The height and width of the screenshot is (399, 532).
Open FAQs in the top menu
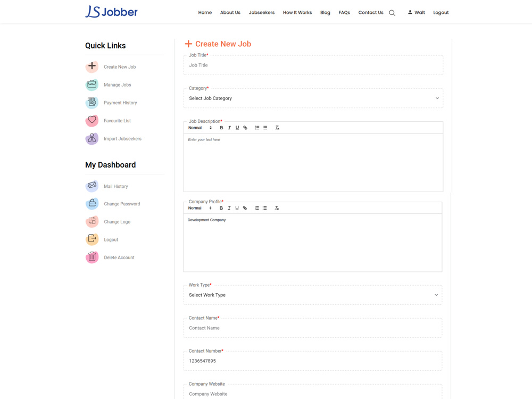click(x=344, y=13)
